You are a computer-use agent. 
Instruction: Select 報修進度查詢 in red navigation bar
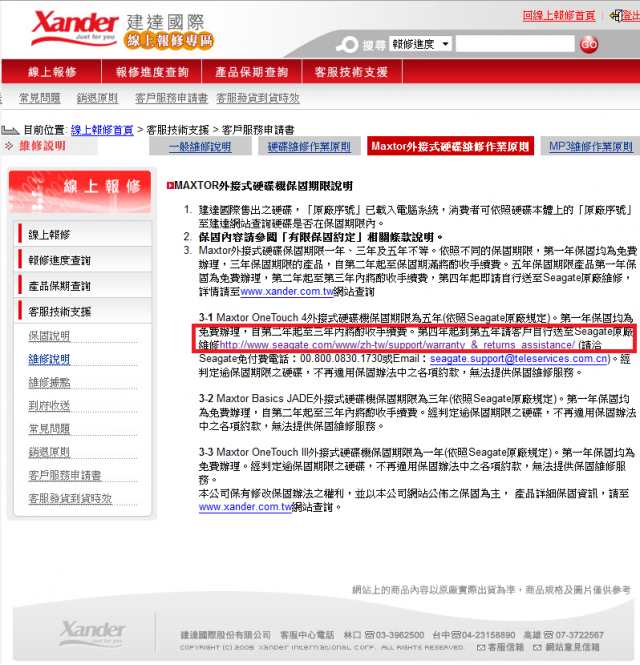(x=152, y=72)
